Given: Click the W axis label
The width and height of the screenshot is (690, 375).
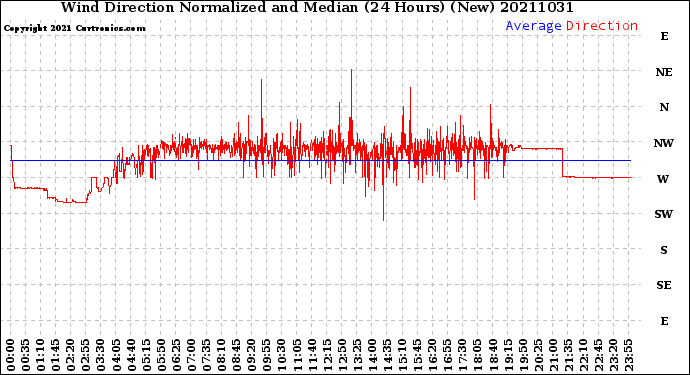Looking at the screenshot, I should 663,179.
